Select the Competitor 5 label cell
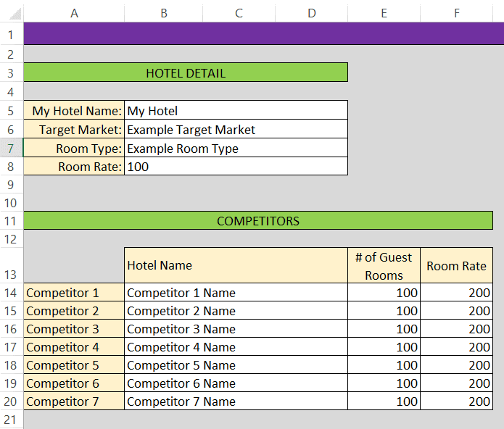The width and height of the screenshot is (504, 429). point(74,365)
